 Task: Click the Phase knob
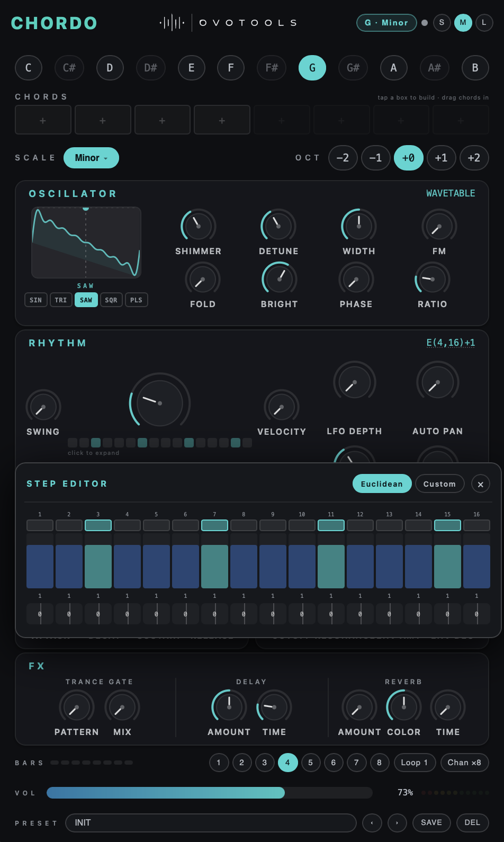click(x=356, y=279)
